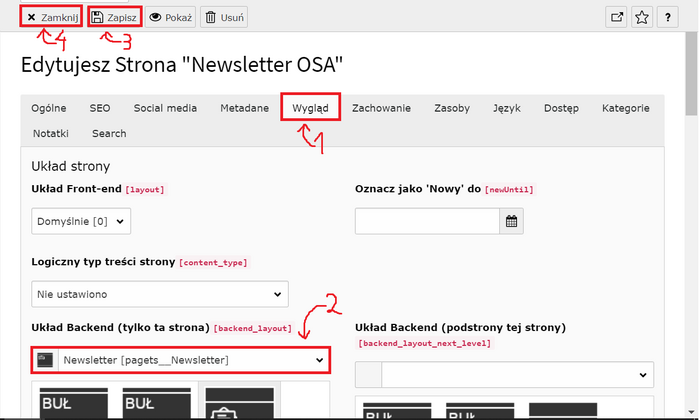Screen dimensions: 700x420
Task: Switch to the SEO tab
Action: point(100,108)
